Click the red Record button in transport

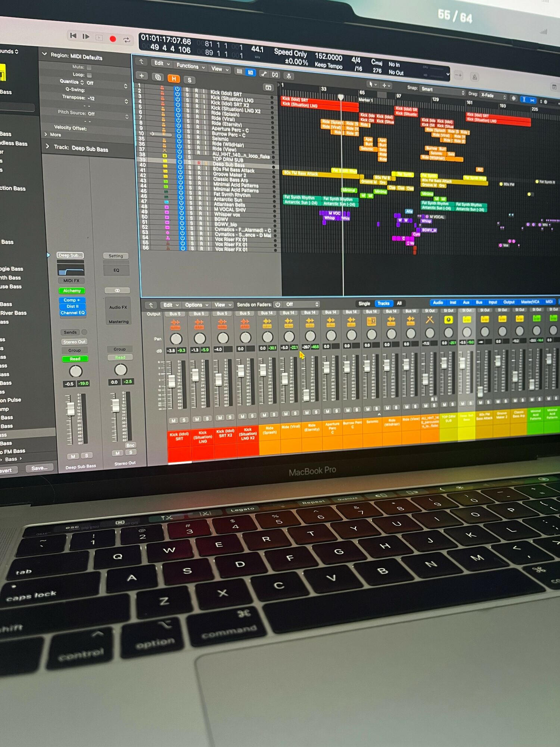click(113, 39)
